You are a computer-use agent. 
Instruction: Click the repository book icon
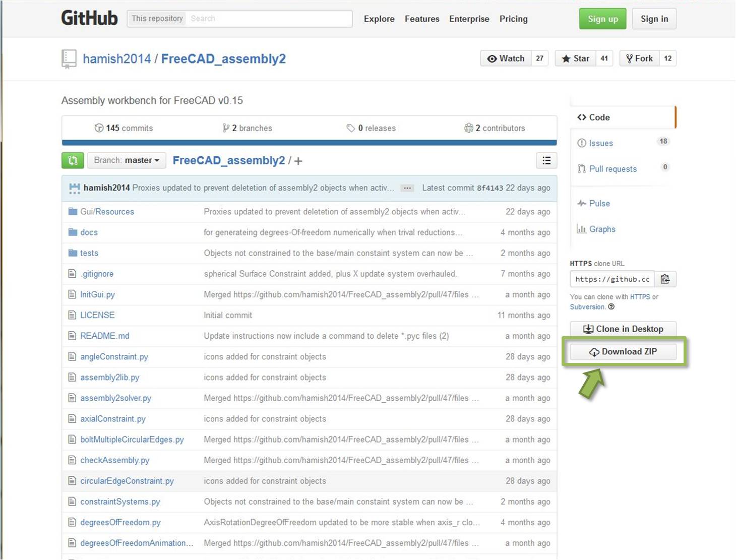pyautogui.click(x=69, y=59)
